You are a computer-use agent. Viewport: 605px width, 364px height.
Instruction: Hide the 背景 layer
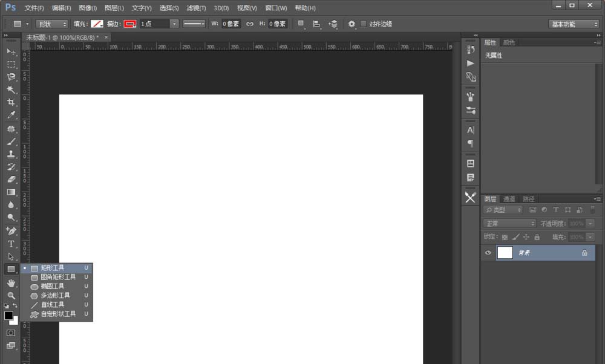(x=488, y=253)
